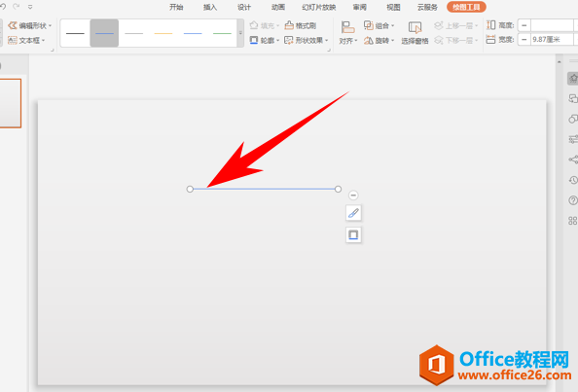Click the floating outline square icon
578x392 pixels.
pos(353,234)
